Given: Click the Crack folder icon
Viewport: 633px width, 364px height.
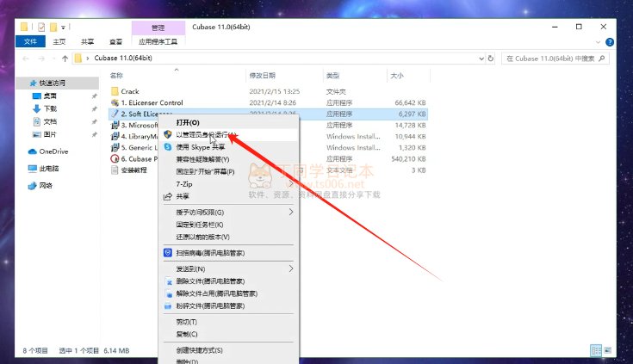Looking at the screenshot, I should tap(115, 91).
